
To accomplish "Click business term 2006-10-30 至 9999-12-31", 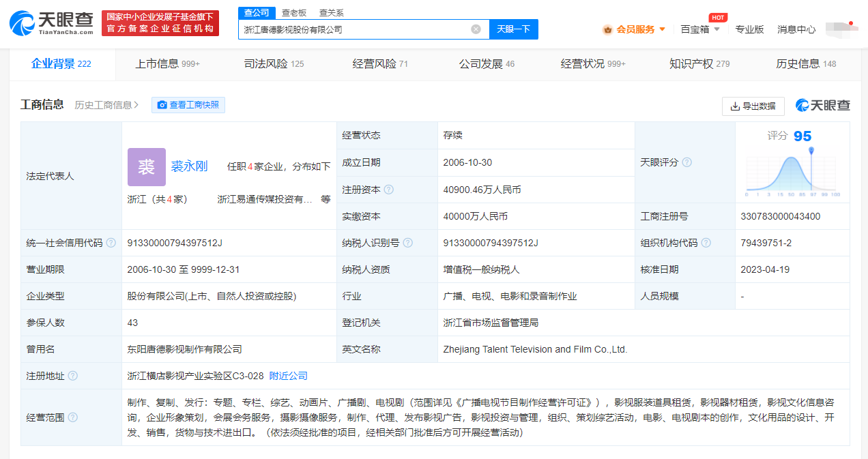I will (x=183, y=269).
